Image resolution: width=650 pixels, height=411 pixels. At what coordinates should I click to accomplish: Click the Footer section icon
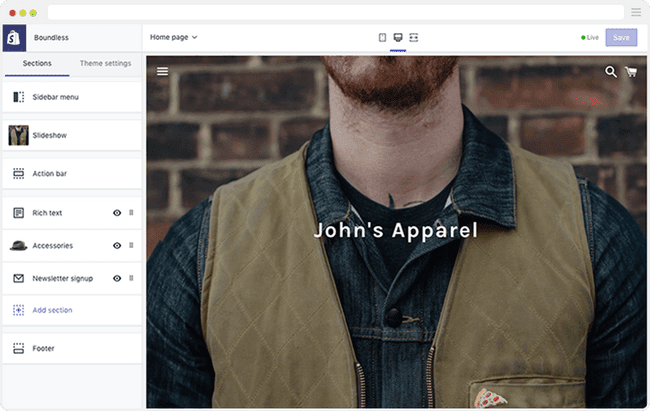coord(19,348)
